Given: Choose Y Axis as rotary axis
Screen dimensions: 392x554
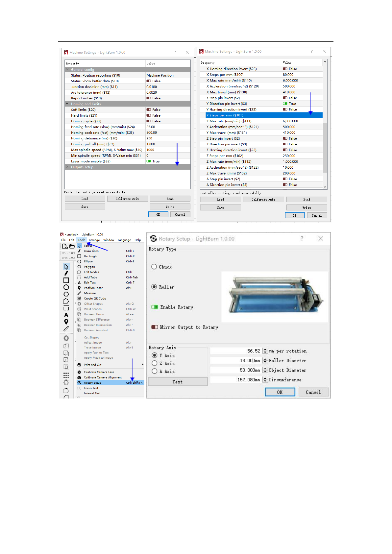Looking at the screenshot, I should click(154, 355).
